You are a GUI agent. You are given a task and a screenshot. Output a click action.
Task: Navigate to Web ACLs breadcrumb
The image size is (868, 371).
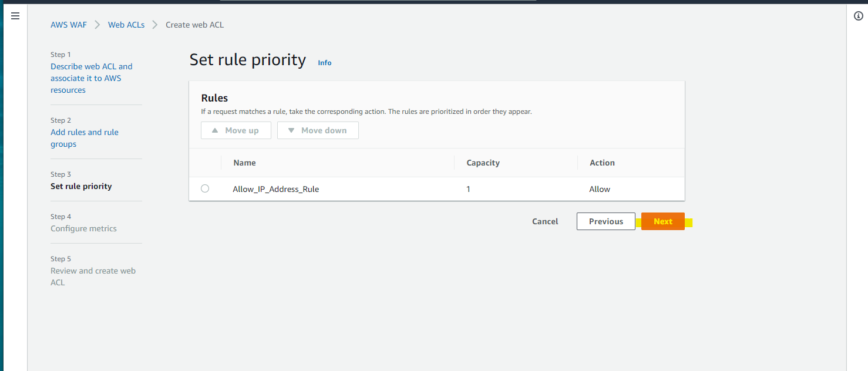pyautogui.click(x=126, y=24)
